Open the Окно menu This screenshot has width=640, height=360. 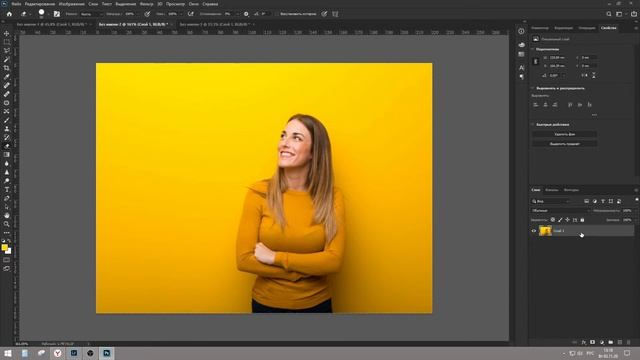(x=193, y=4)
